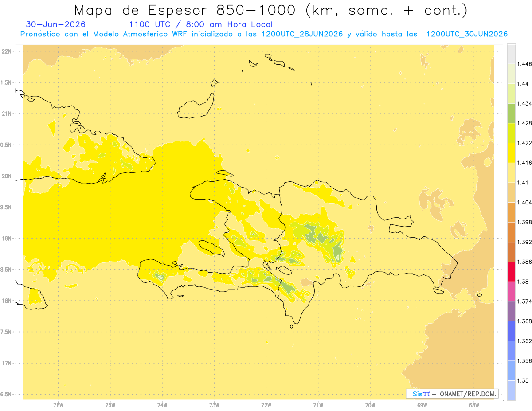Select the purple 1.368–1.374 legend band
The width and height of the screenshot is (532, 411).
511,311
